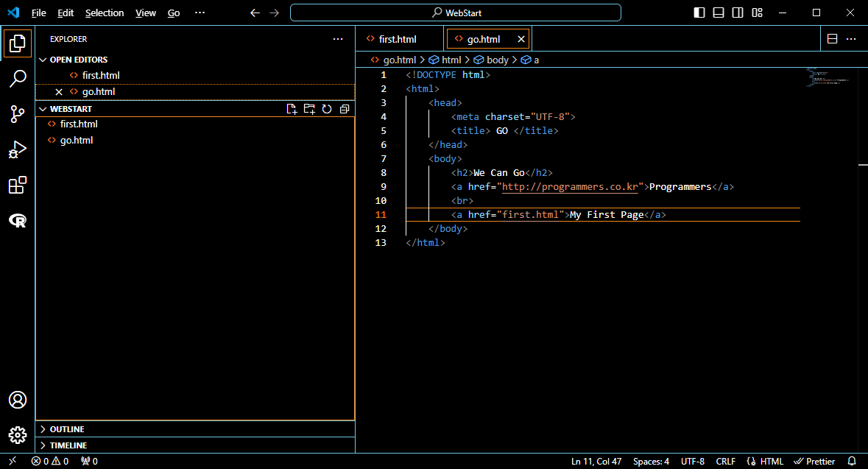Expand the OUTLINE section
The height and width of the screenshot is (469, 868).
pyautogui.click(x=195, y=429)
